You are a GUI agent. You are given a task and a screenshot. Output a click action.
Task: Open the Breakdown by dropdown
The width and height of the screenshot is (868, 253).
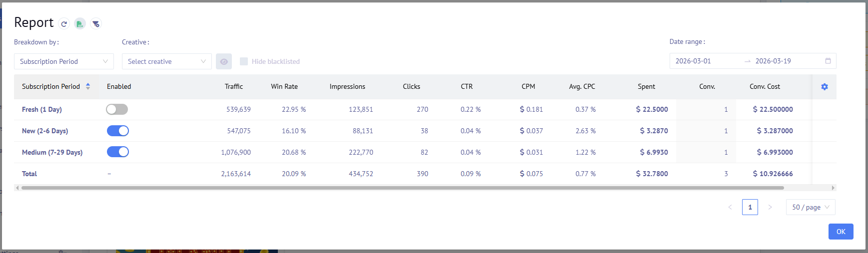(64, 61)
